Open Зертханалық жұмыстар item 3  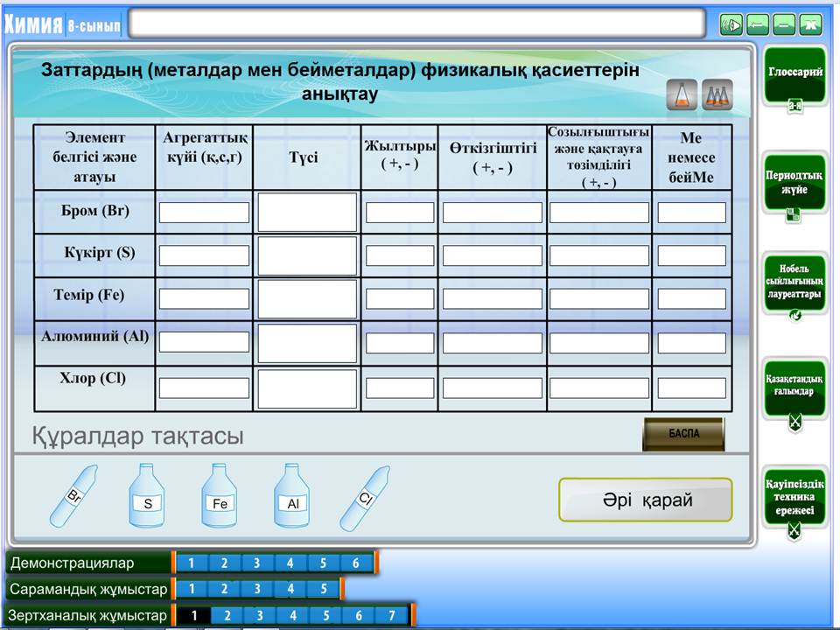(260, 615)
